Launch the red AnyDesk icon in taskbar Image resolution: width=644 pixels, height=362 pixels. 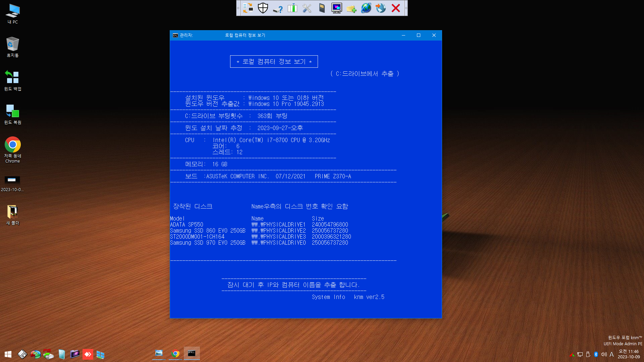click(x=88, y=354)
